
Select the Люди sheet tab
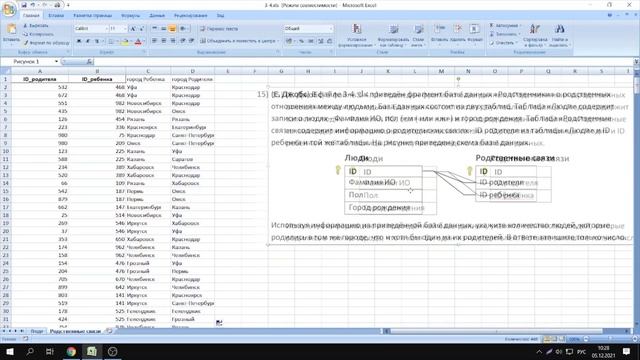pyautogui.click(x=37, y=331)
